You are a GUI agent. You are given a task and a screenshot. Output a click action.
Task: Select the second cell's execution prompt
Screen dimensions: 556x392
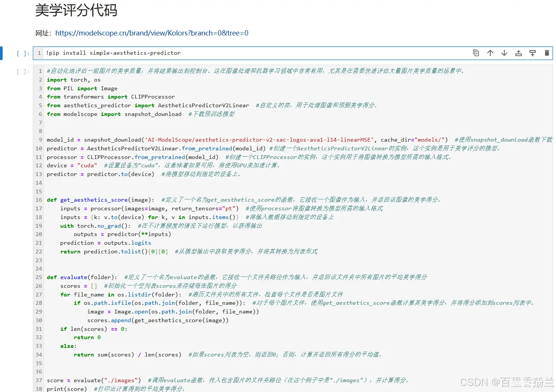point(23,71)
